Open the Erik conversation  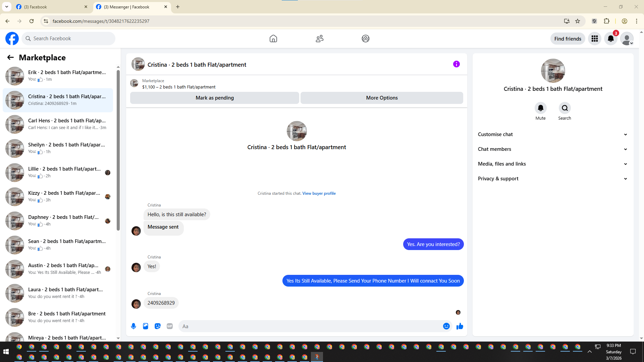tap(58, 76)
